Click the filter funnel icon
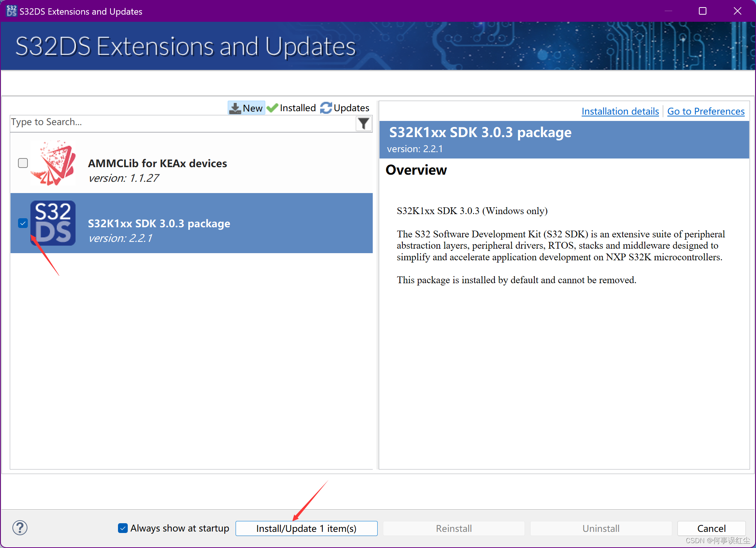 click(363, 123)
